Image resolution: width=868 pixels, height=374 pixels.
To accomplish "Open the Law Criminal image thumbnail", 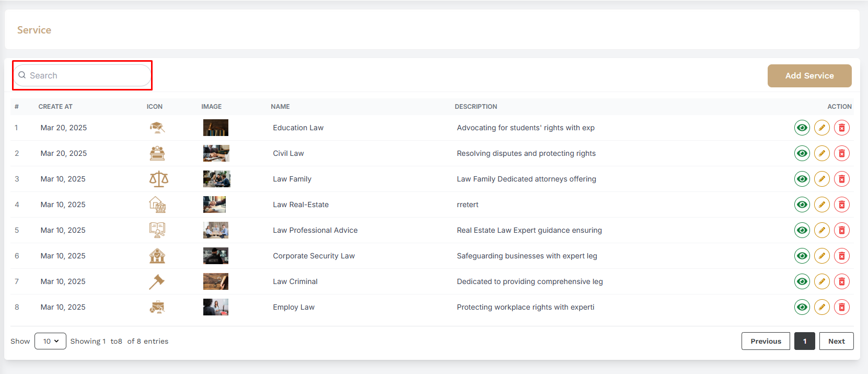I will click(216, 281).
